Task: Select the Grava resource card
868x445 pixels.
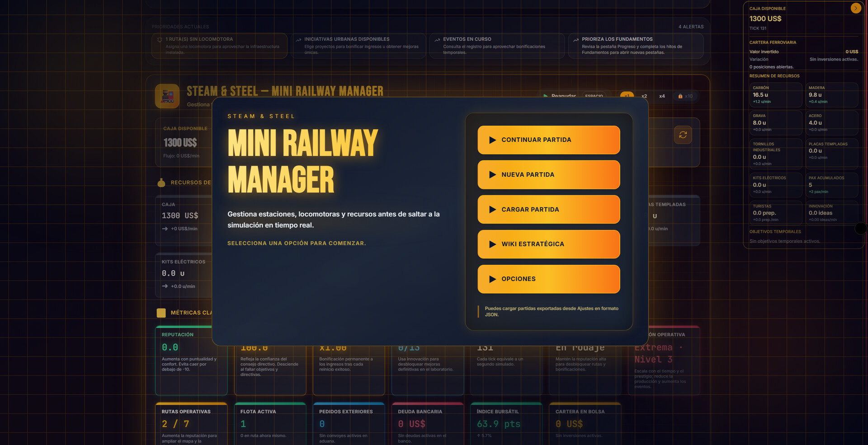Action: 776,123
